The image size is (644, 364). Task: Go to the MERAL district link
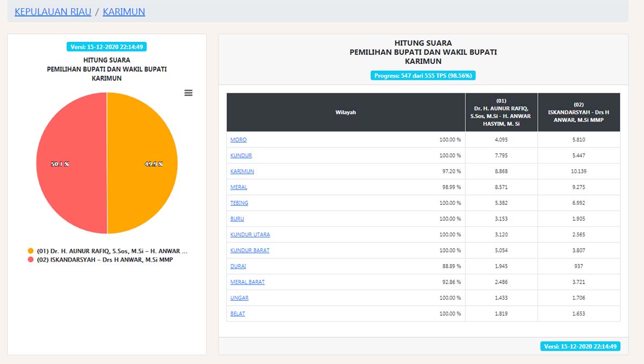click(x=239, y=187)
